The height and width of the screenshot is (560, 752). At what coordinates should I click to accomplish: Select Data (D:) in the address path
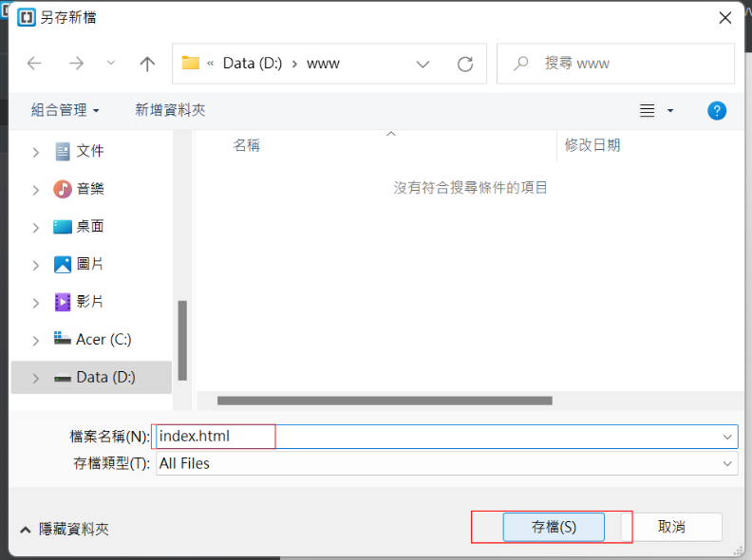(x=253, y=64)
